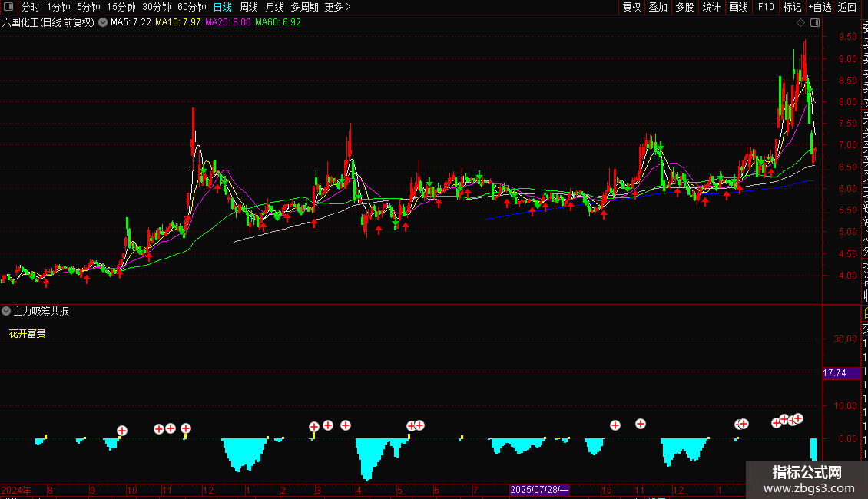Screen dimensions: 868x499
Task: Open 多周期 multi-period view
Action: coord(304,7)
